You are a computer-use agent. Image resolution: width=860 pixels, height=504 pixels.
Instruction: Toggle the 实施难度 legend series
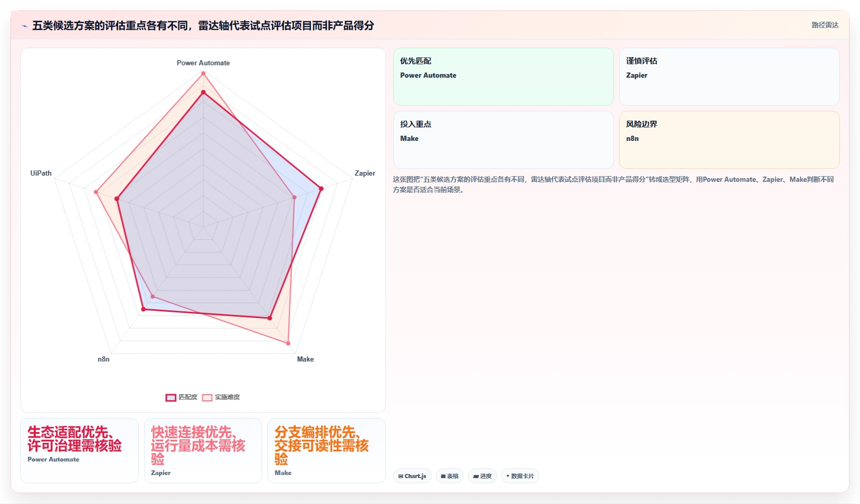[x=221, y=397]
